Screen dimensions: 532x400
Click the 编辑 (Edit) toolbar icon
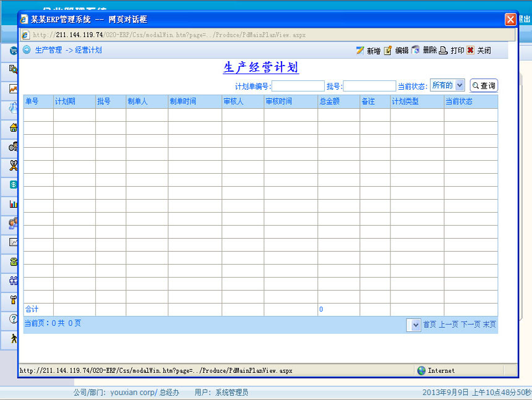coord(388,51)
